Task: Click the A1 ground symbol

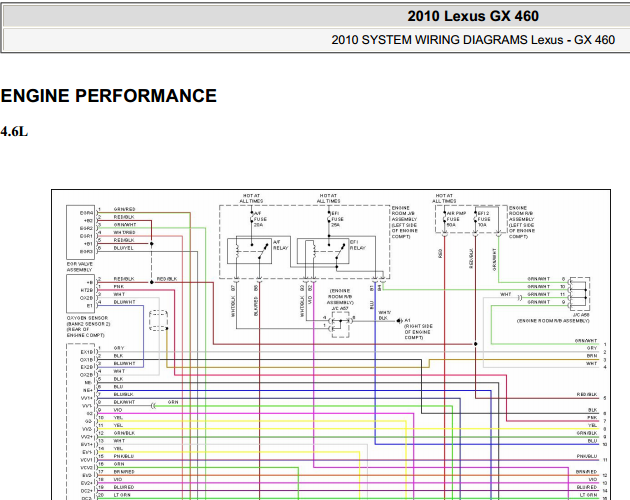Action: tap(400, 321)
